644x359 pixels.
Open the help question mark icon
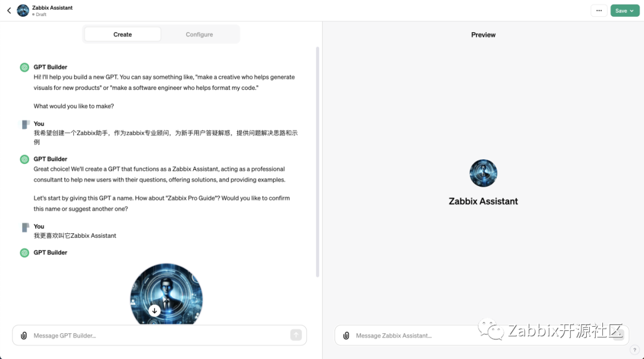click(x=634, y=350)
